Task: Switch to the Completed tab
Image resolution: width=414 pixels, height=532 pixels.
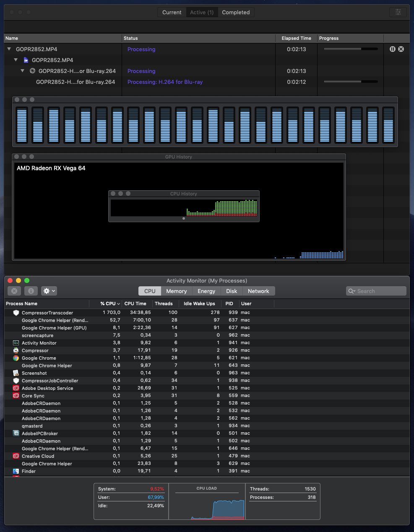Action: pyautogui.click(x=236, y=12)
